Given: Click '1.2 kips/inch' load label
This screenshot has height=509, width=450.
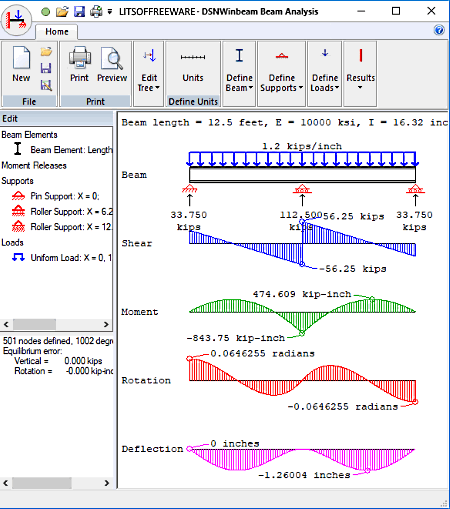Looking at the screenshot, I should (x=302, y=146).
